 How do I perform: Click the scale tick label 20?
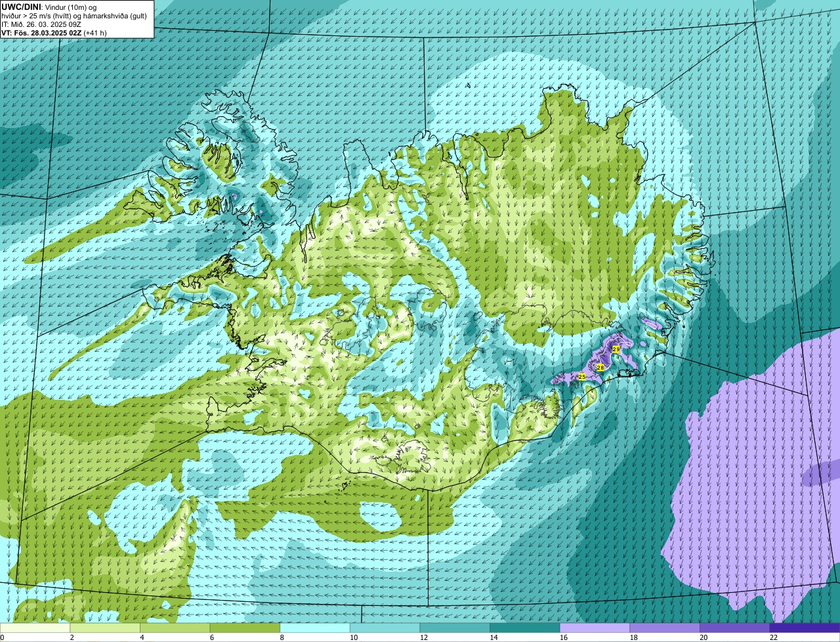point(703,637)
